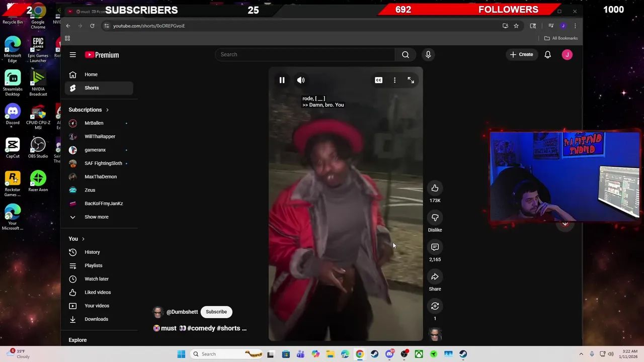Open the account avatar menu 'J'

click(x=567, y=55)
